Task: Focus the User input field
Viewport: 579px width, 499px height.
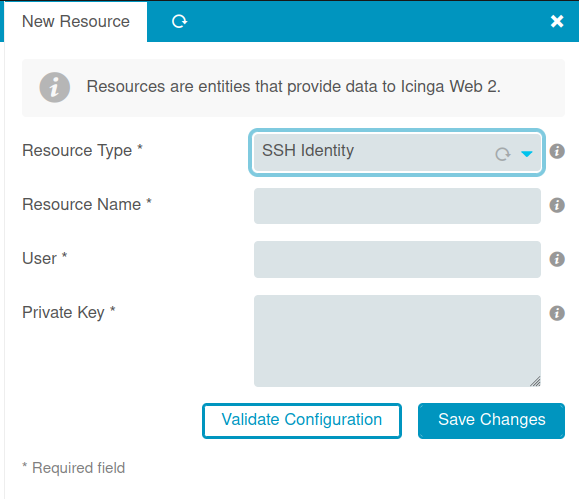Action: pyautogui.click(x=397, y=259)
